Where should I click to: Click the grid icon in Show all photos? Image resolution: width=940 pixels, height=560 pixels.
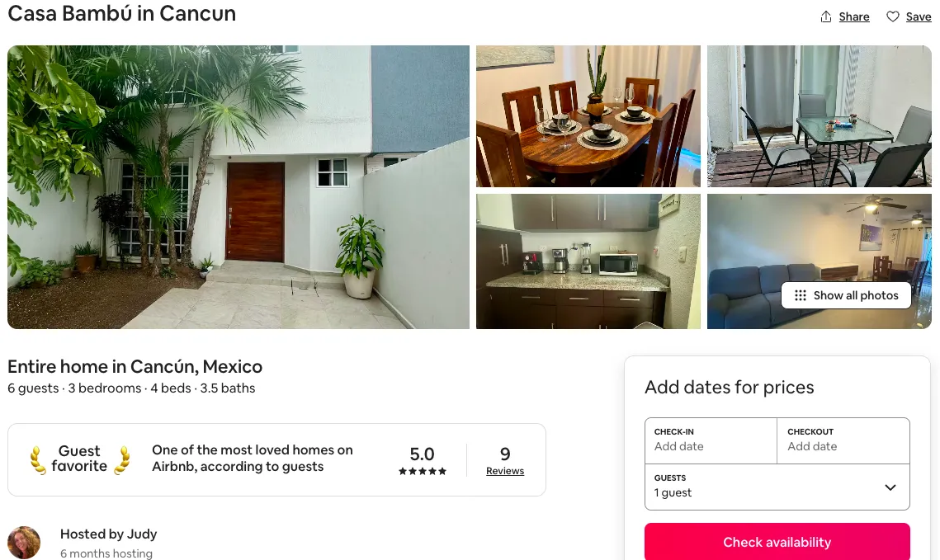[801, 295]
